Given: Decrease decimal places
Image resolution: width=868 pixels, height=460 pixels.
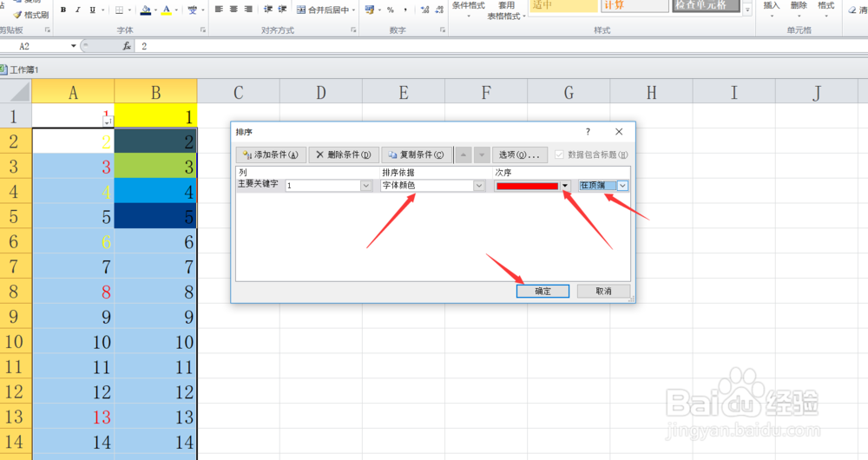Looking at the screenshot, I should point(439,10).
